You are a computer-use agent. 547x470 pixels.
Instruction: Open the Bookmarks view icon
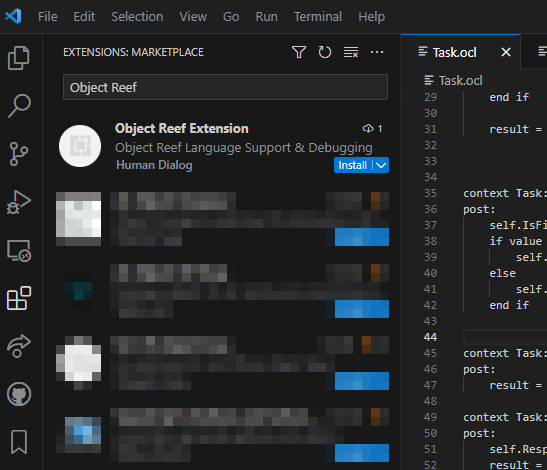pos(19,442)
